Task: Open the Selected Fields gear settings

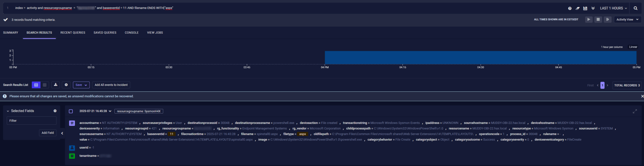Action: [55, 111]
